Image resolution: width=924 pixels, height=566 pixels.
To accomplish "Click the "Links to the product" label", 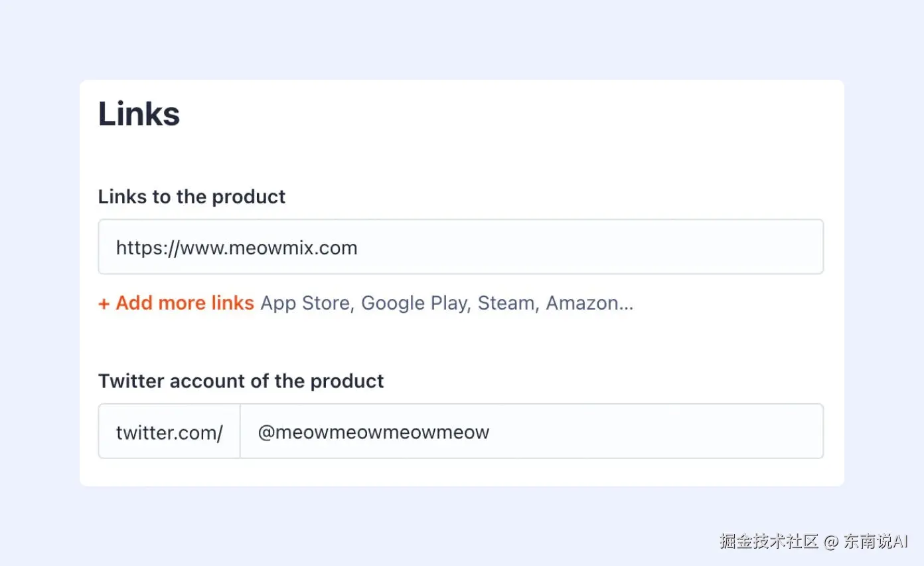I will 192,197.
